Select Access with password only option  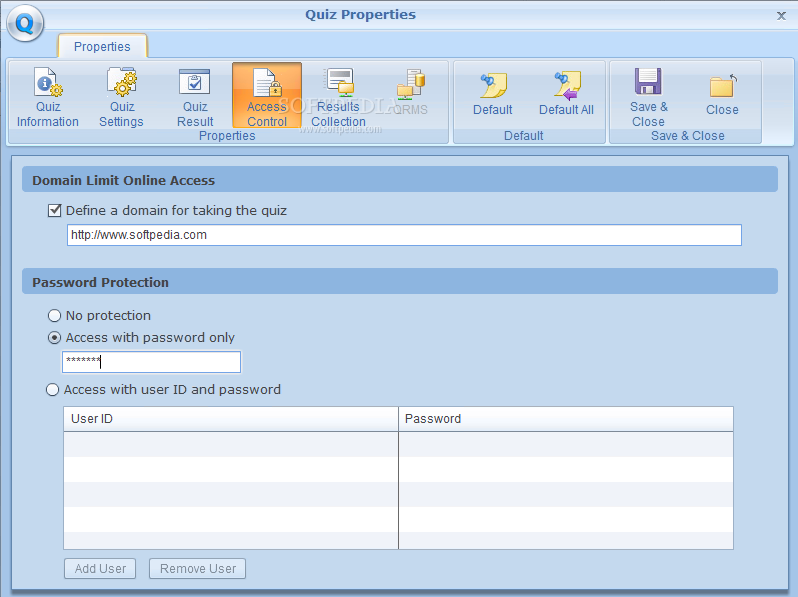54,337
